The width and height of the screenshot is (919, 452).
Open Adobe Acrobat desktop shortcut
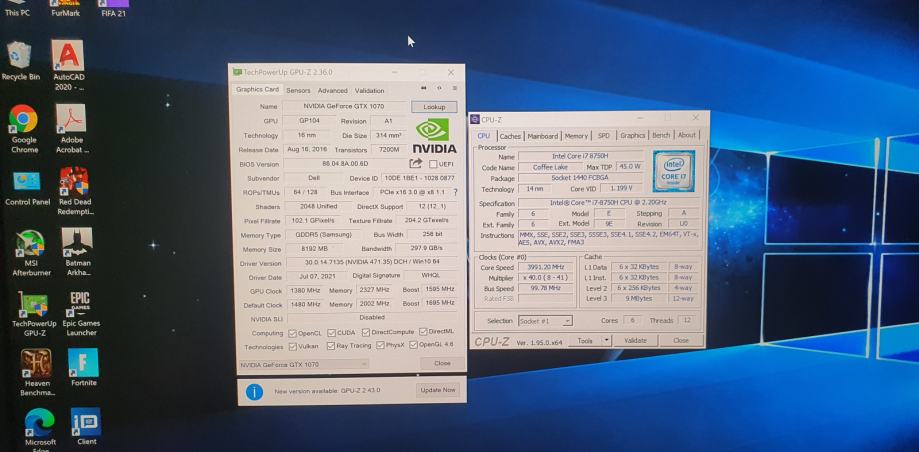click(x=73, y=128)
